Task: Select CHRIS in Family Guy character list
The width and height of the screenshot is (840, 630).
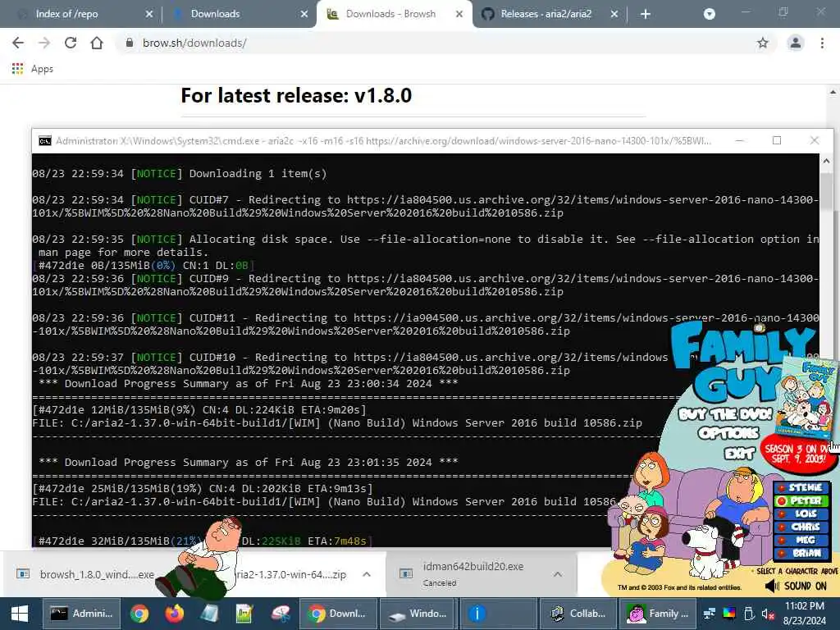Action: [802, 527]
